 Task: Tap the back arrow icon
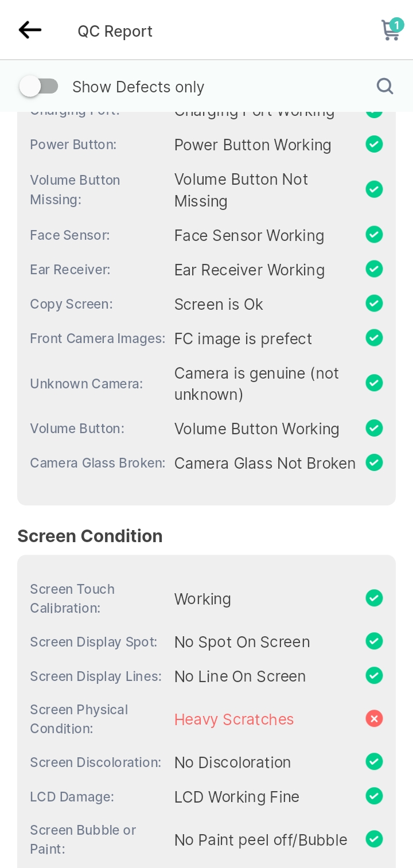30,30
